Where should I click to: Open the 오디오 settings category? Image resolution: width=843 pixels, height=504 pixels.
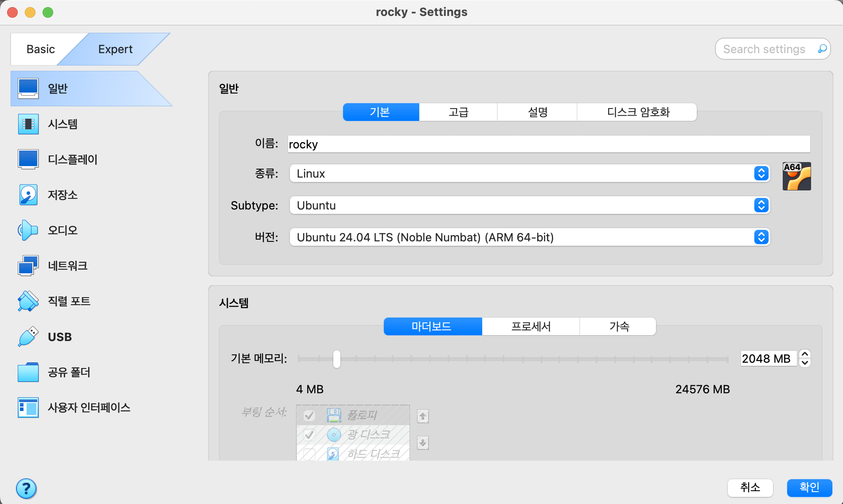click(91, 230)
